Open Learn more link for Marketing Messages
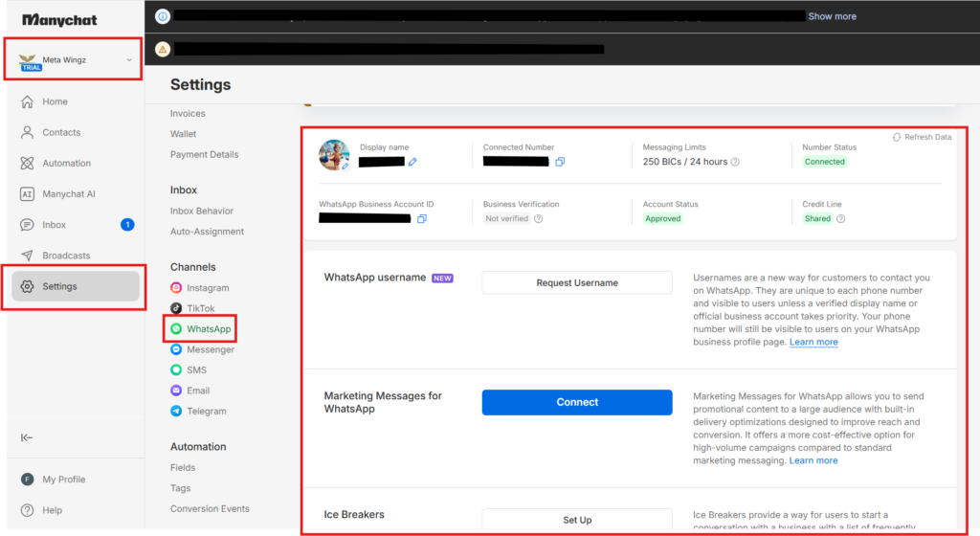Viewport: 980px width, 536px height. click(813, 460)
